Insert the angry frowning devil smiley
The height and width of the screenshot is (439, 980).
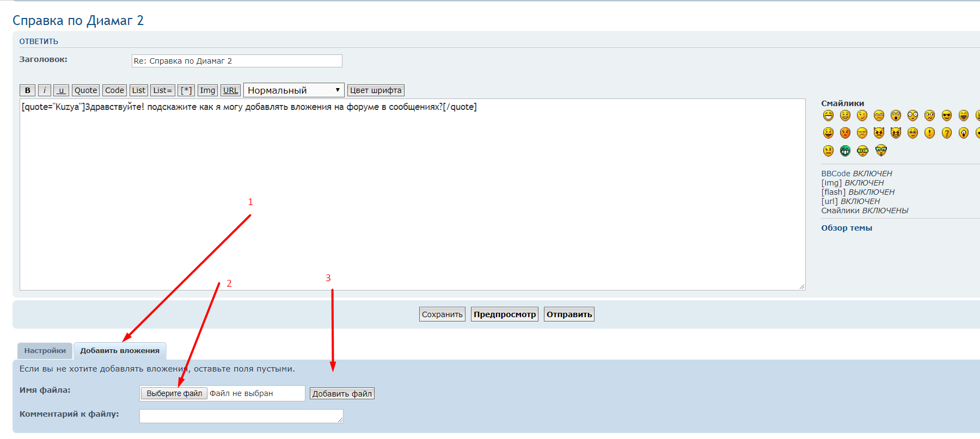coord(879,133)
